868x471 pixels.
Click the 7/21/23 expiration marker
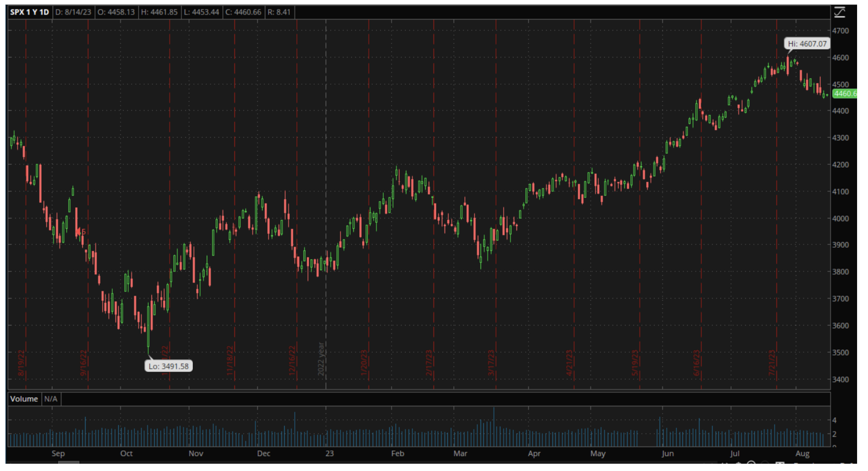pyautogui.click(x=772, y=363)
